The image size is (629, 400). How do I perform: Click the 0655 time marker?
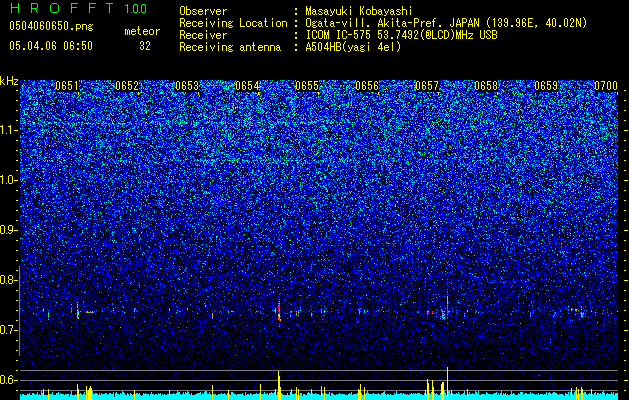(x=307, y=86)
